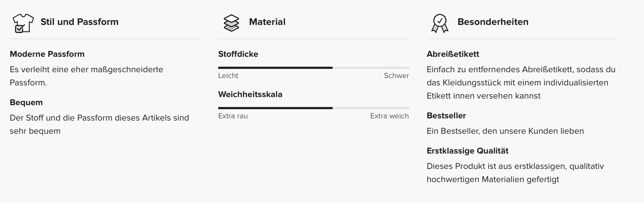Click the Erstklassige Qualität feature title
644x203 pixels.
(467, 151)
